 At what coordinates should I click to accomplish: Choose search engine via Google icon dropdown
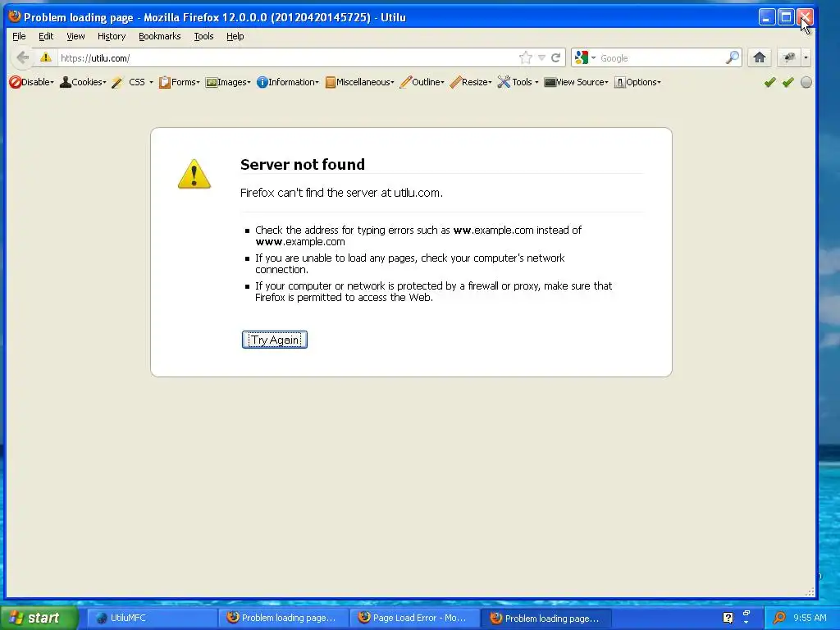(x=584, y=58)
